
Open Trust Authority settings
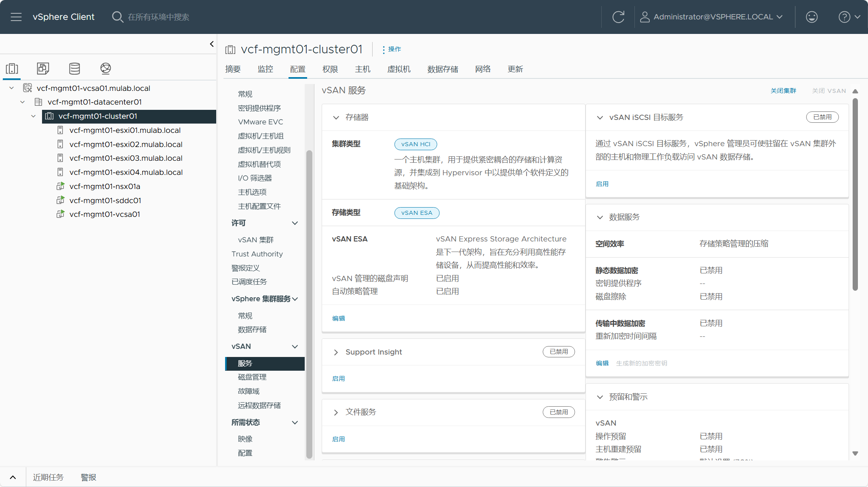click(x=257, y=254)
